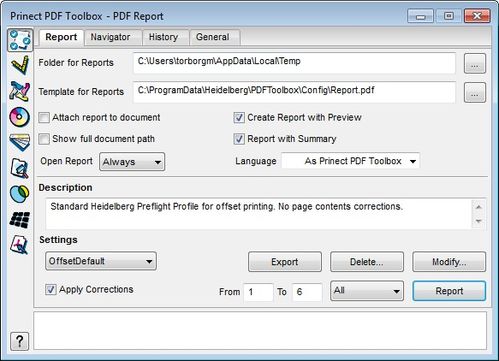Select the stacked sheets layers tool icon
The height and width of the screenshot is (361, 499).
(20, 142)
